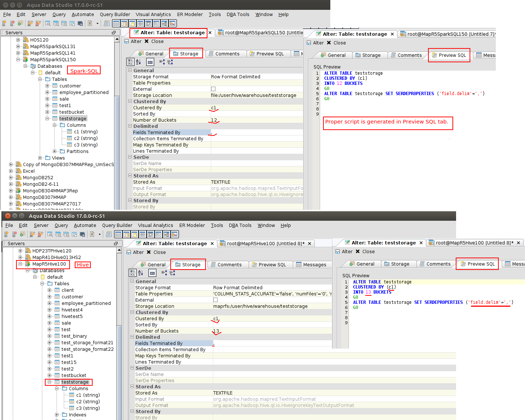The width and height of the screenshot is (525, 420).
Task: Toggle description area in Hive storage properties
Action: [x=152, y=273]
